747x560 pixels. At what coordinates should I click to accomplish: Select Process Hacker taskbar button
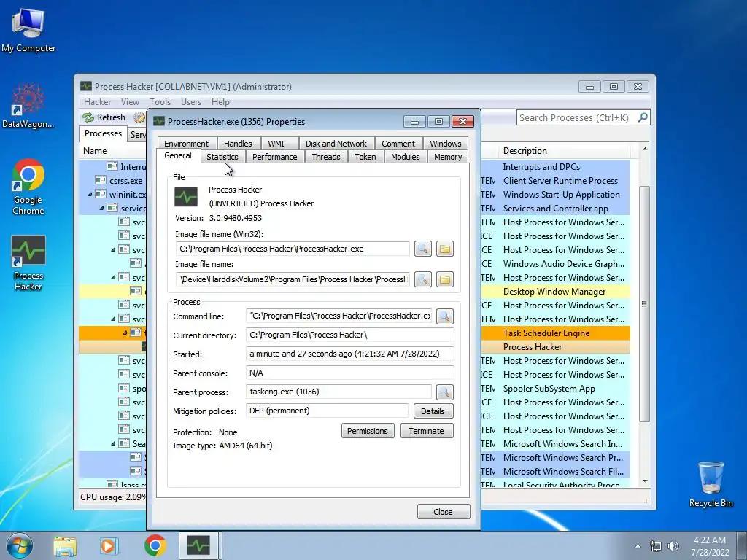click(198, 545)
